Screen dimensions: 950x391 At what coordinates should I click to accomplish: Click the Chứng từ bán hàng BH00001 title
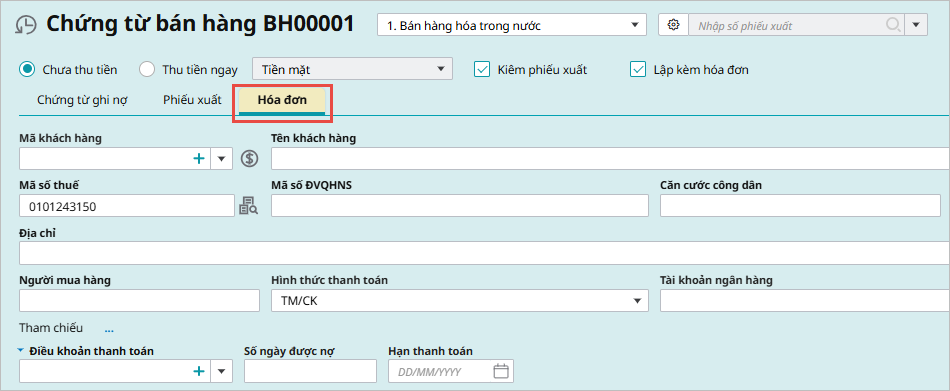(x=200, y=24)
